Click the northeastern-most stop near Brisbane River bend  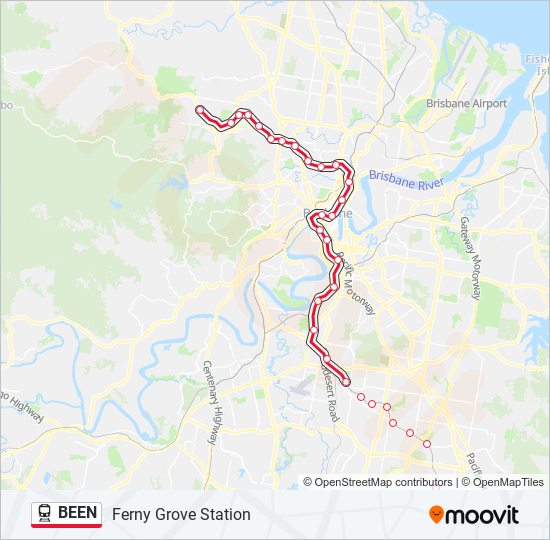pos(349,182)
